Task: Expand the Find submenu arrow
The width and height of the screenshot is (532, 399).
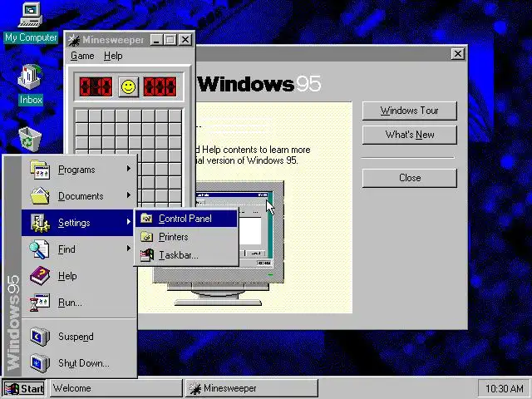Action: tap(129, 249)
